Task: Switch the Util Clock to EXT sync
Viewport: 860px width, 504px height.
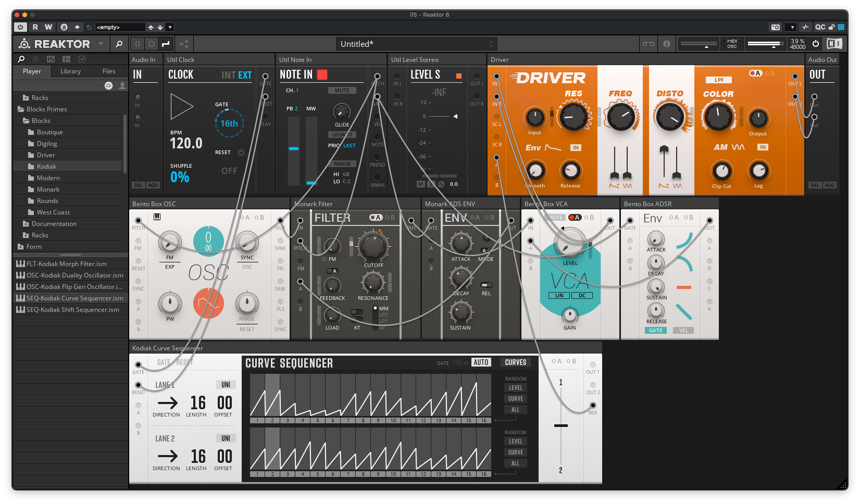Action: [x=245, y=75]
